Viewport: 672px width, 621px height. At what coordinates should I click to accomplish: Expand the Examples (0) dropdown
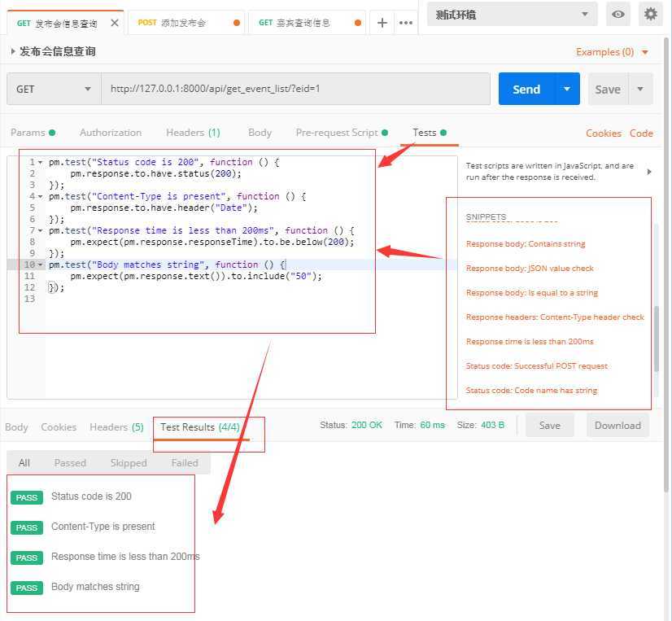pyautogui.click(x=612, y=52)
